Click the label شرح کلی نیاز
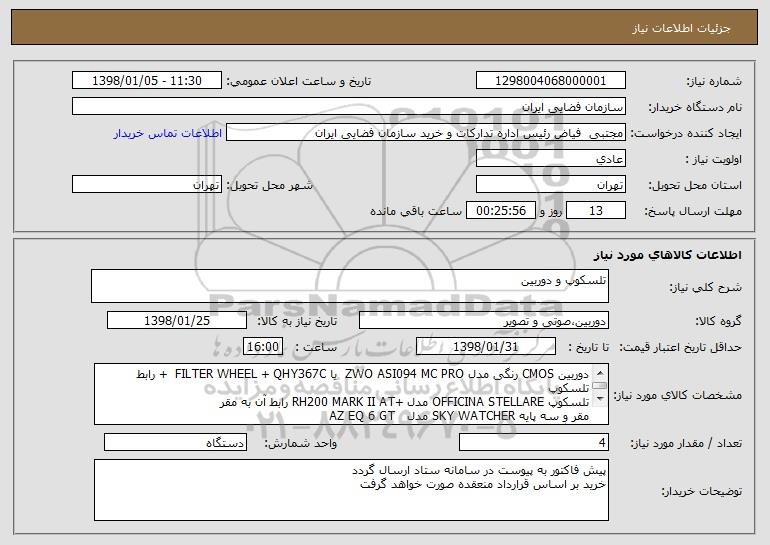770x545 pixels. pyautogui.click(x=706, y=287)
